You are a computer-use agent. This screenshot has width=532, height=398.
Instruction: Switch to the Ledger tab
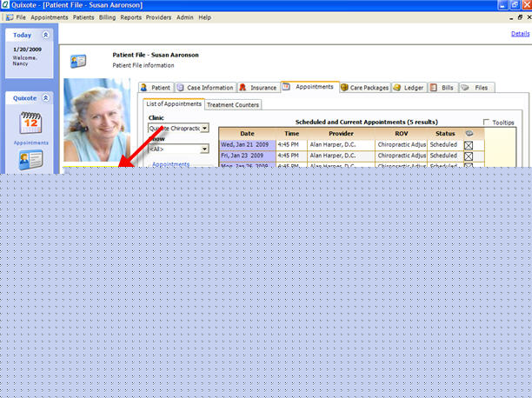tap(409, 88)
